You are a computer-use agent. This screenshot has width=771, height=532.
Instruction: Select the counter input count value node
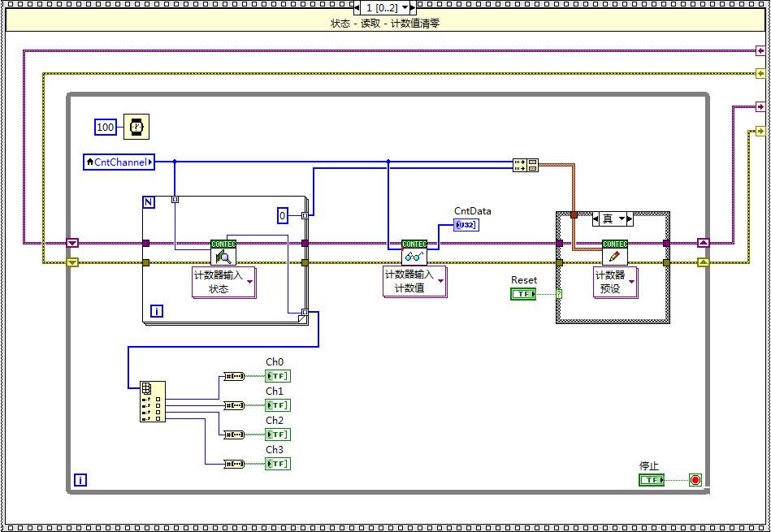coord(414,253)
